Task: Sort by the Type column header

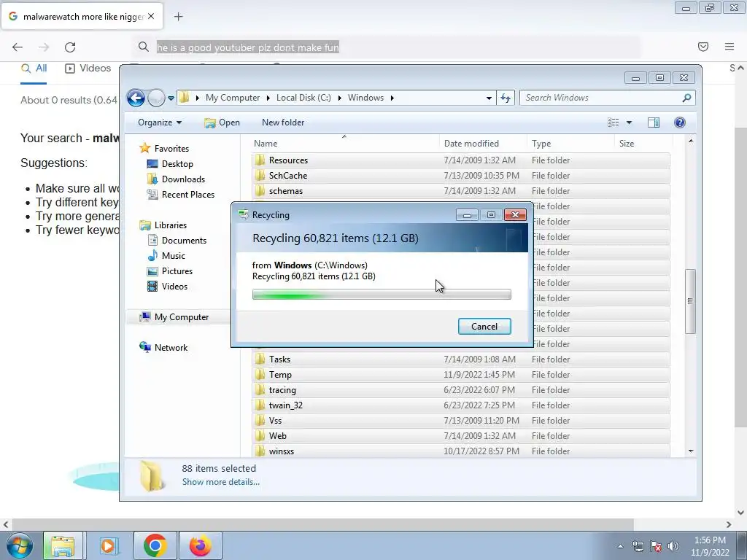Action: tap(570, 144)
